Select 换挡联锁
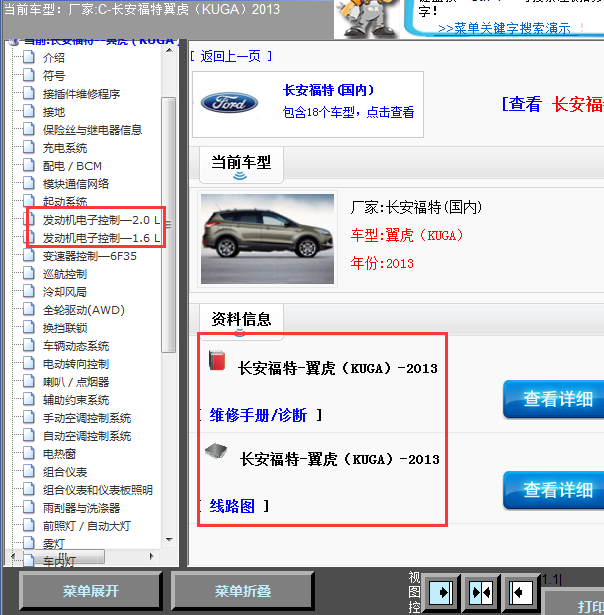The width and height of the screenshot is (604, 615). (x=65, y=328)
